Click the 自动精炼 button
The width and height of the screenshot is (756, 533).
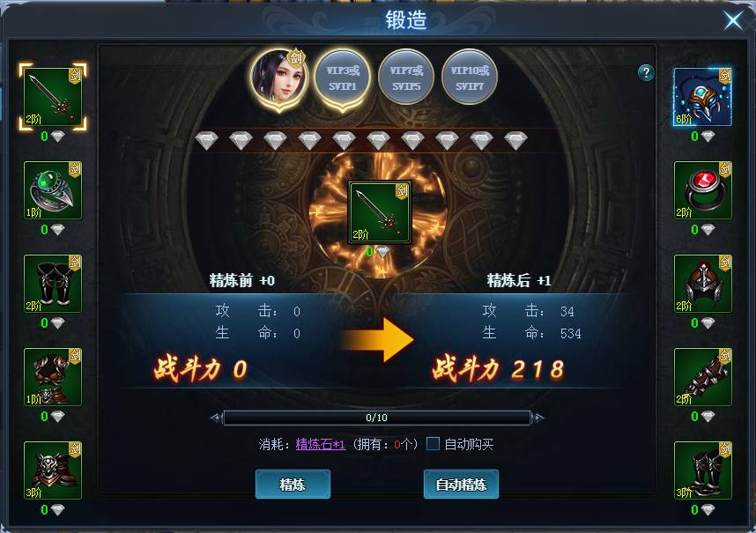461,485
